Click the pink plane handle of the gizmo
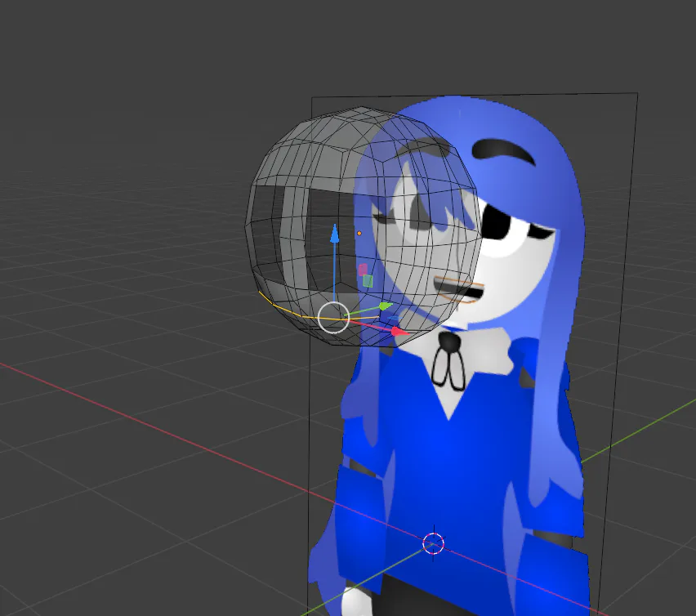Image resolution: width=696 pixels, height=616 pixels. pos(363,270)
